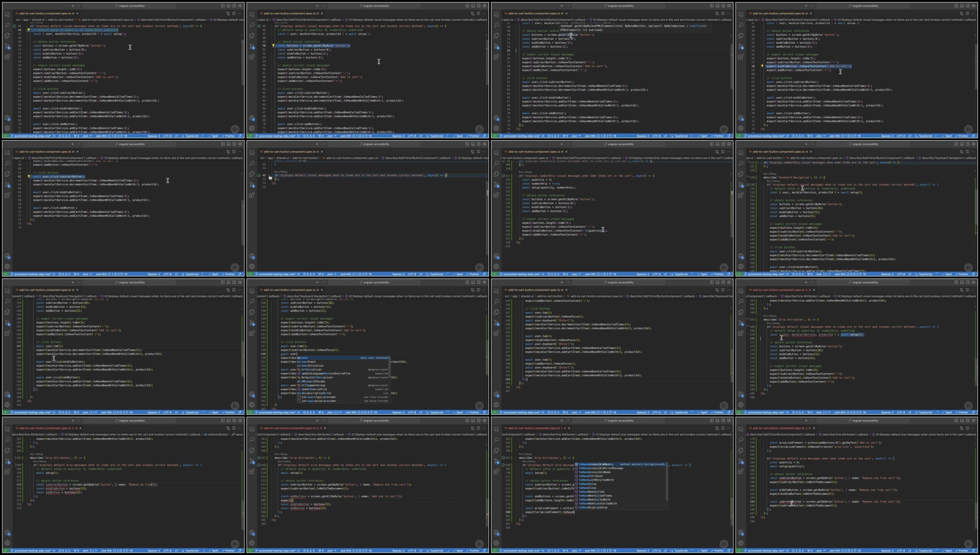Open More Actions ellipsis in window with tab '1, M'
Viewport: 980px width, 555px height.
[729, 428]
